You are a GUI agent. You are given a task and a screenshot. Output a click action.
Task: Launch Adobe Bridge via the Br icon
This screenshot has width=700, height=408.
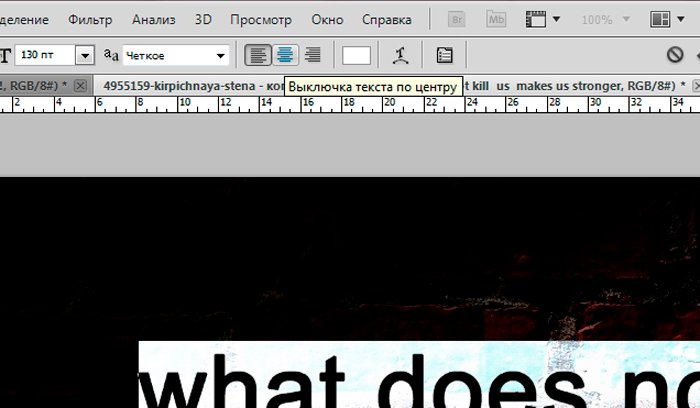click(x=459, y=19)
